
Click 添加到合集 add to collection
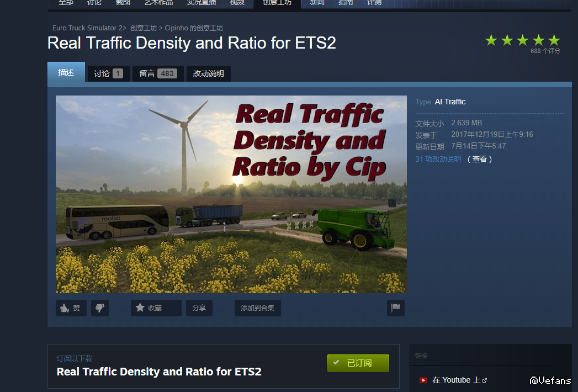click(258, 308)
